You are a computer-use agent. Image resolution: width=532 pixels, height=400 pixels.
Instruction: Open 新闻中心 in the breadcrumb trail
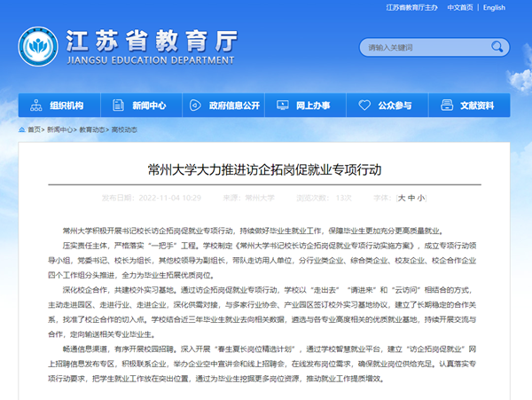click(60, 129)
